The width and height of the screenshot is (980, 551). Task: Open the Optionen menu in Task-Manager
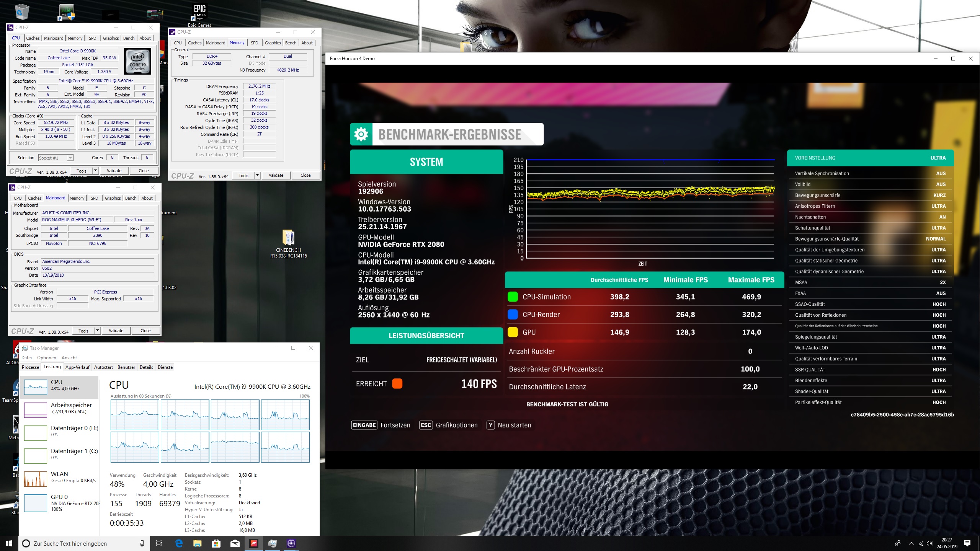46,357
